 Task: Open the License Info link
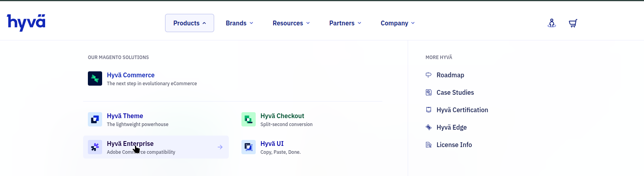click(454, 145)
